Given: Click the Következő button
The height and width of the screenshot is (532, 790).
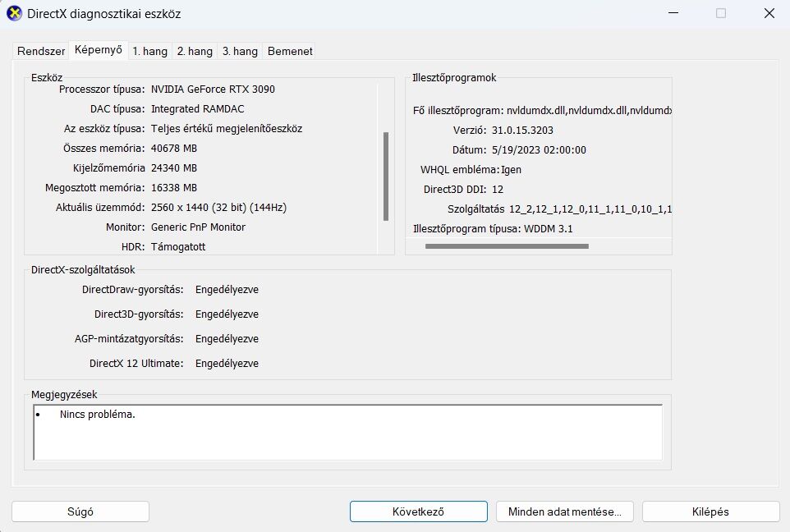Looking at the screenshot, I should pyautogui.click(x=418, y=511).
